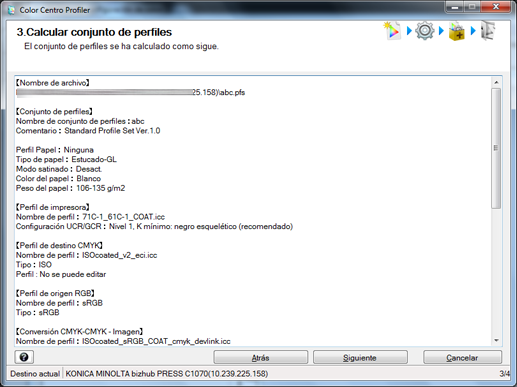The height and width of the screenshot is (387, 517).
Task: Click the '71C-1_61C-1_COAT.icc' profile name line
Action: tap(90, 217)
